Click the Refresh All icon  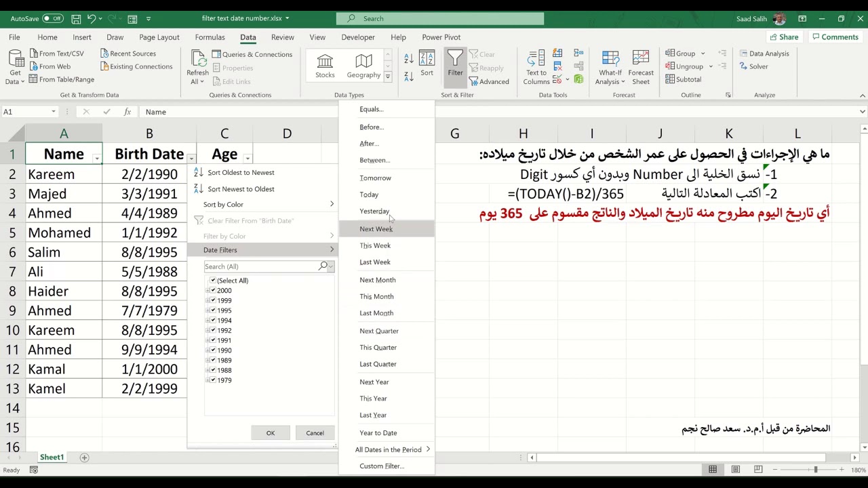click(198, 59)
